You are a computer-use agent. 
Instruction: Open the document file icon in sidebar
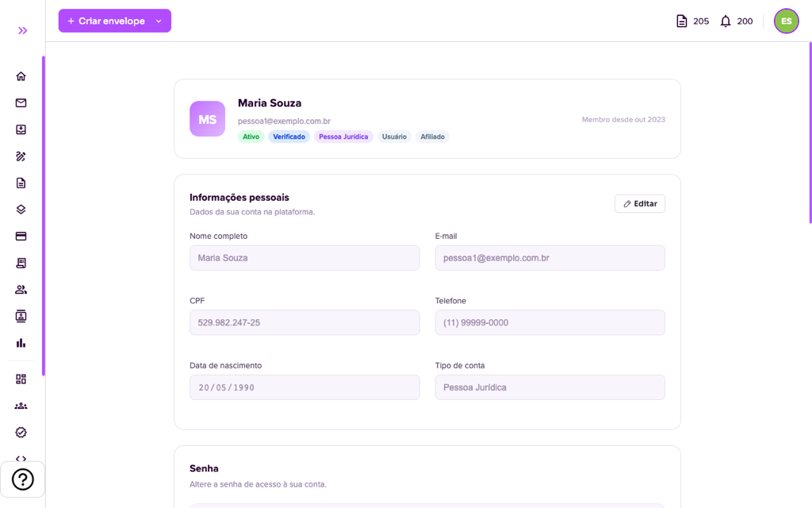point(21,183)
